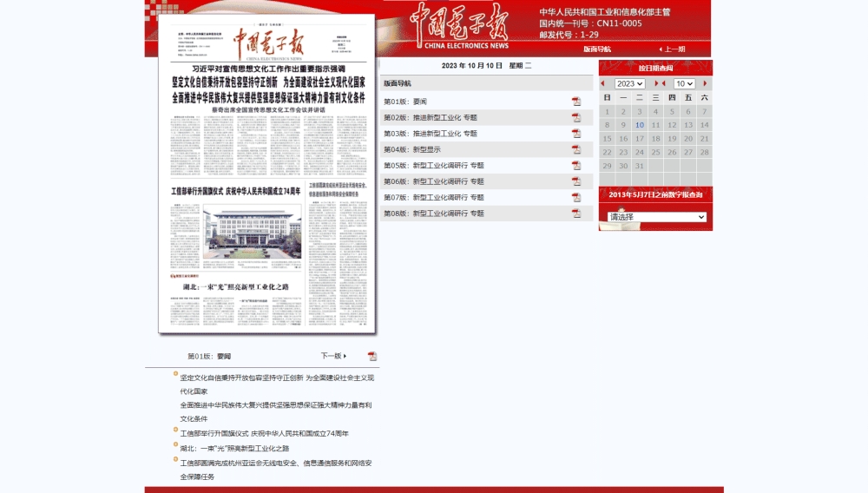
Task: Open PDF icon for 第02版 推进新型工业化
Action: tap(576, 117)
